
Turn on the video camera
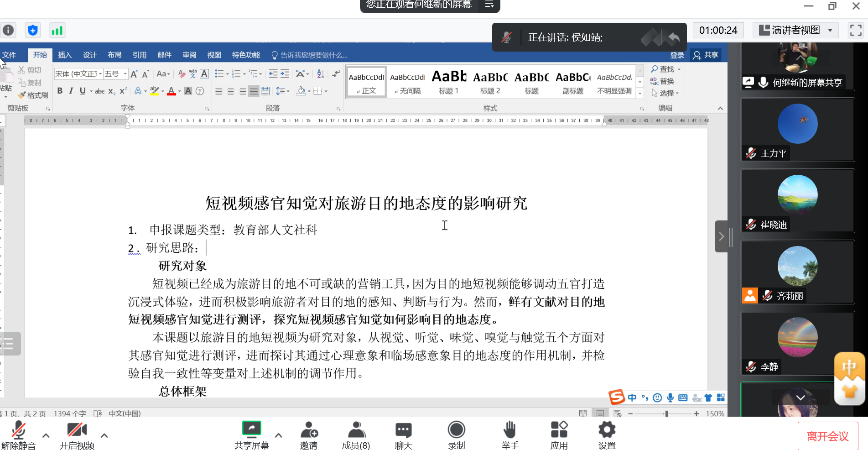point(77,430)
